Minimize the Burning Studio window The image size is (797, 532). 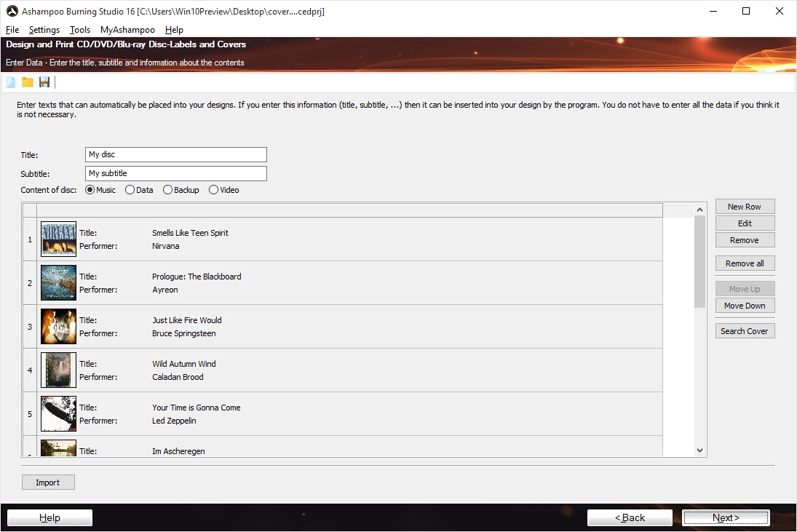click(x=713, y=11)
